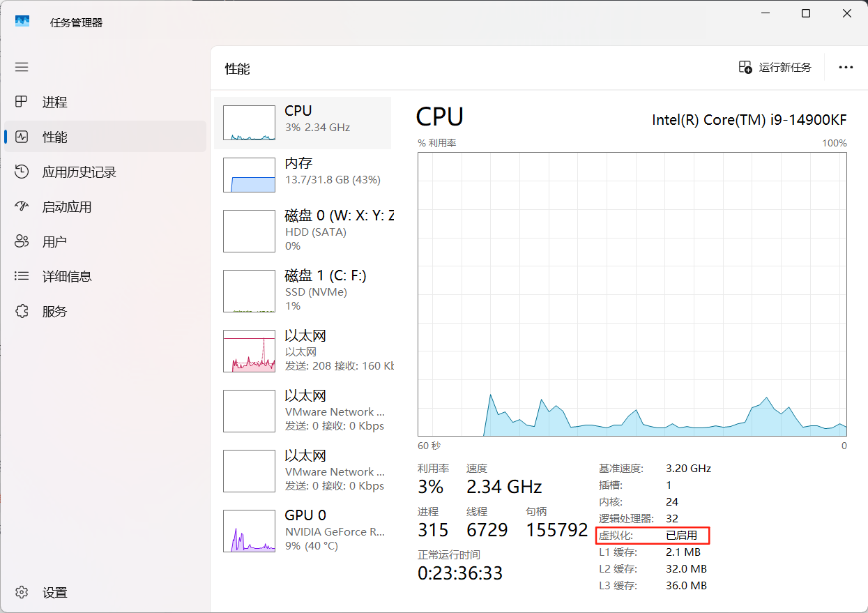The height and width of the screenshot is (613, 868).
Task: Expand the three-dot more options menu
Action: coord(846,67)
